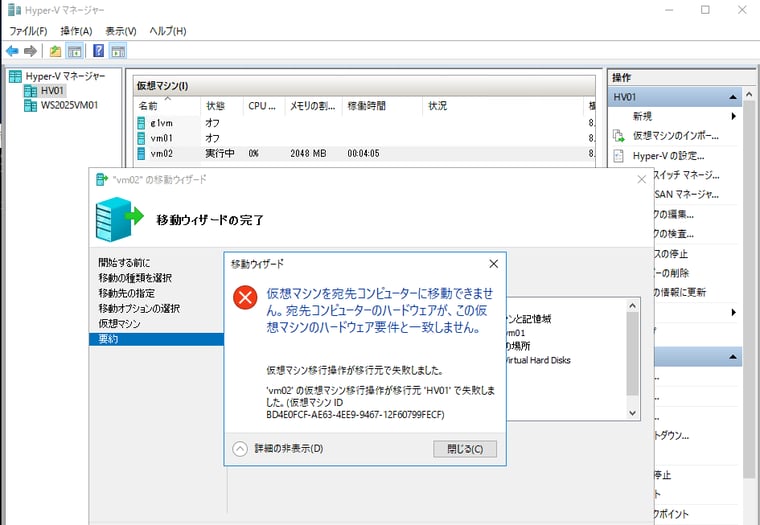Click the import virtual machine icon
760x525 pixels.
[x=618, y=136]
